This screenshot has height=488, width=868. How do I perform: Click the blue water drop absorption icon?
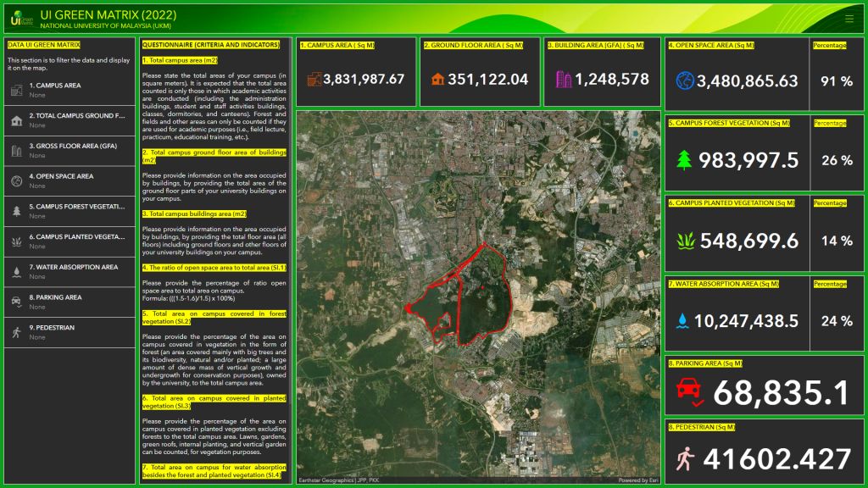pos(682,320)
